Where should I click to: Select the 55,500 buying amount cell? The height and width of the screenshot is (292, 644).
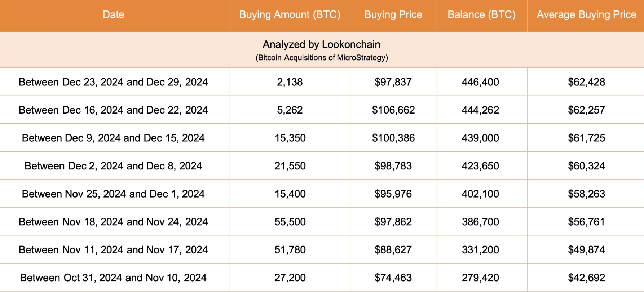(290, 222)
